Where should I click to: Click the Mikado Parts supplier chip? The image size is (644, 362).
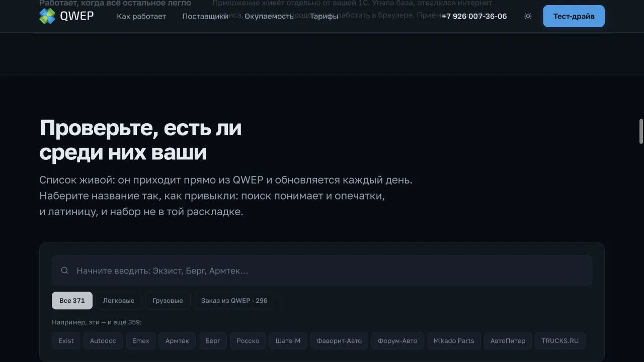click(x=454, y=341)
